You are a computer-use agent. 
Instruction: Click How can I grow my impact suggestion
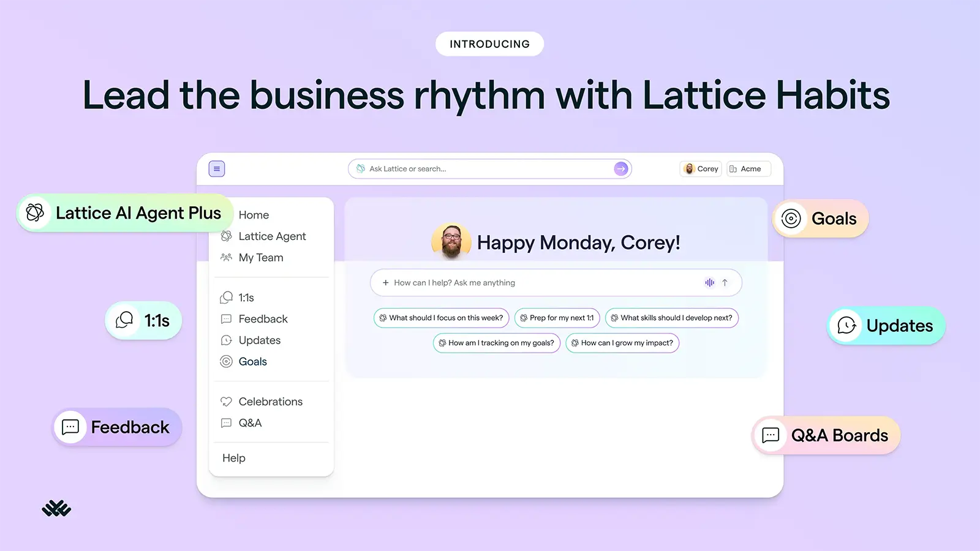pyautogui.click(x=622, y=343)
